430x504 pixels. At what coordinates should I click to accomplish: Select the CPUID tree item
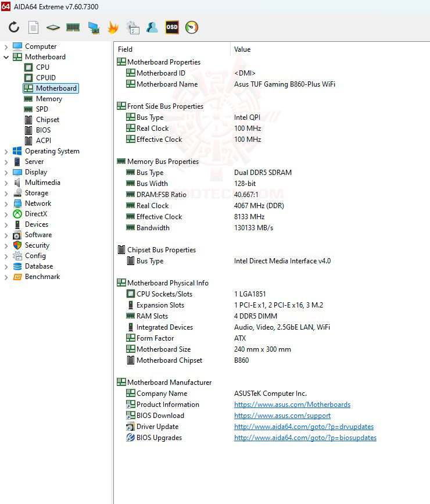(x=46, y=78)
